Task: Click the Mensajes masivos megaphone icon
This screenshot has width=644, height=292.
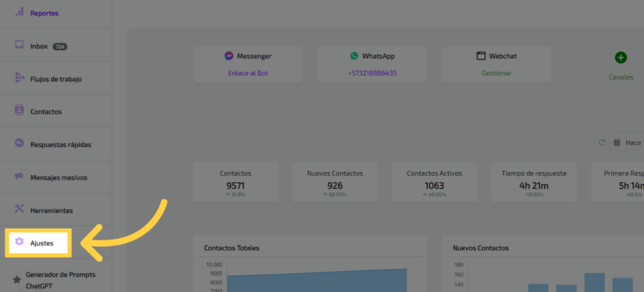Action: [19, 177]
